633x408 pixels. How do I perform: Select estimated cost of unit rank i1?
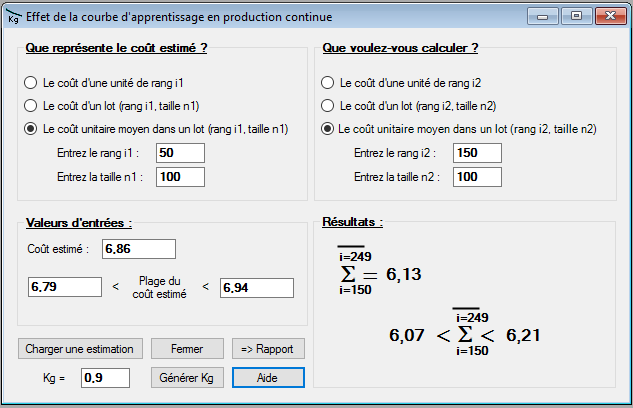[x=30, y=83]
